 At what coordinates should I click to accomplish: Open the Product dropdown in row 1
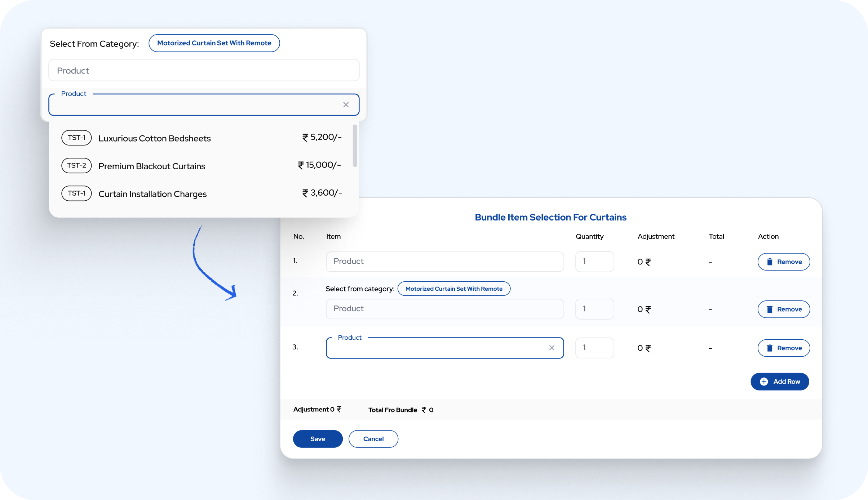[444, 262]
